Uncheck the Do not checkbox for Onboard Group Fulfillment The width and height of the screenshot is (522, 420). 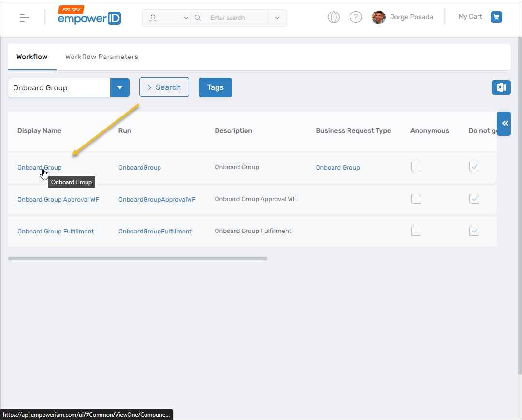coord(474,231)
